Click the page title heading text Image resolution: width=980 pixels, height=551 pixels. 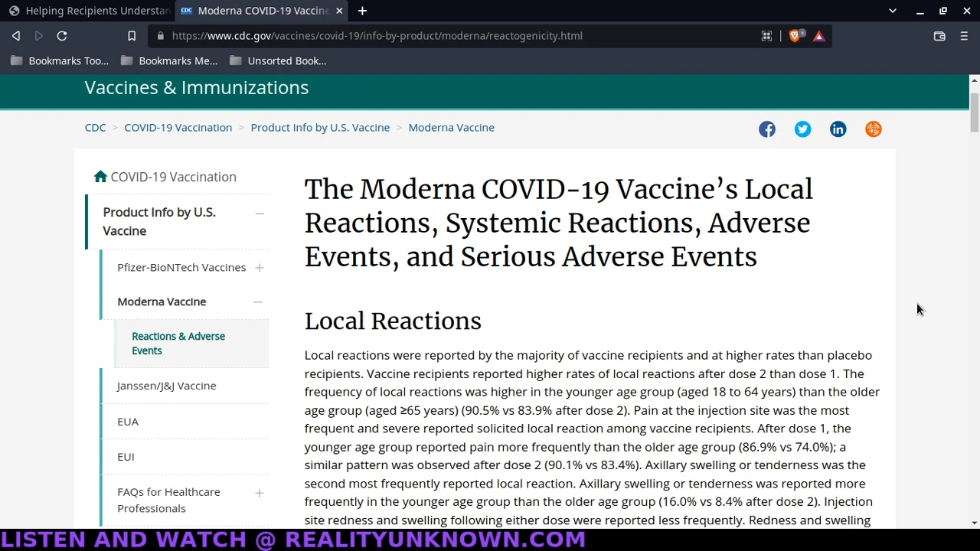pyautogui.click(x=558, y=223)
